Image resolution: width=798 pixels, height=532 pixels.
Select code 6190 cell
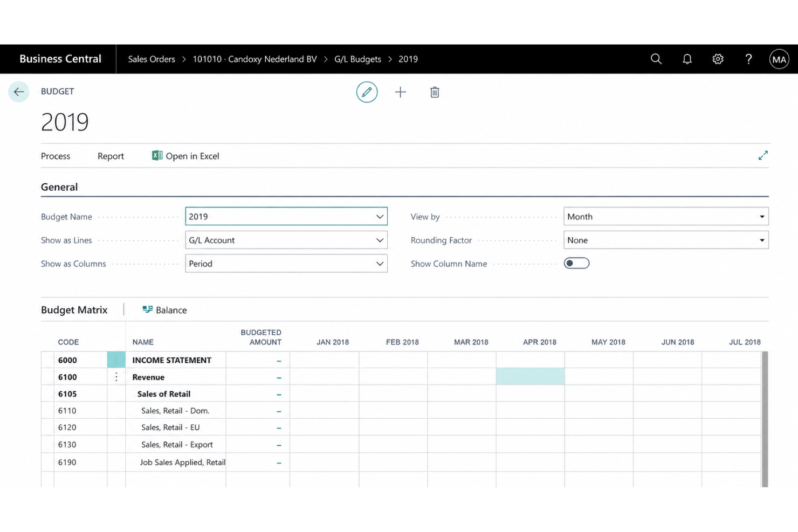(80, 462)
